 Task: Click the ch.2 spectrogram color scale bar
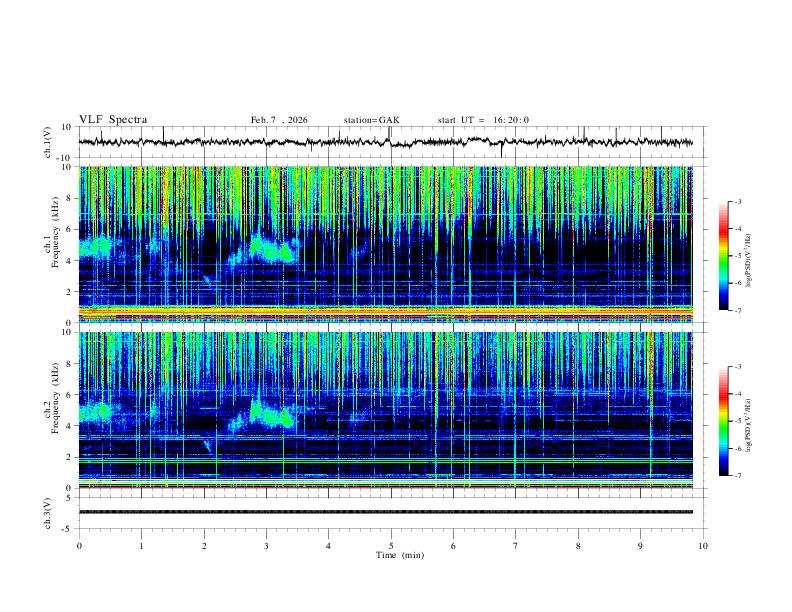click(x=723, y=421)
